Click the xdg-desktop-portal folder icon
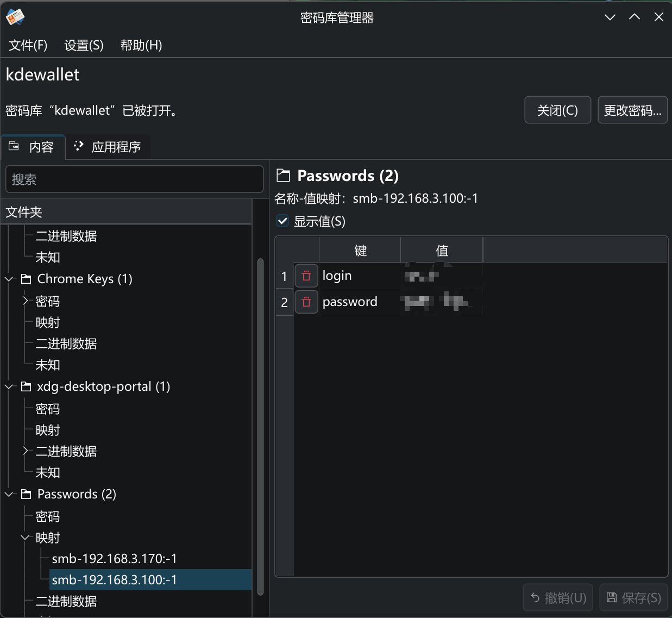Screen dimensions: 672x618 click(x=26, y=386)
